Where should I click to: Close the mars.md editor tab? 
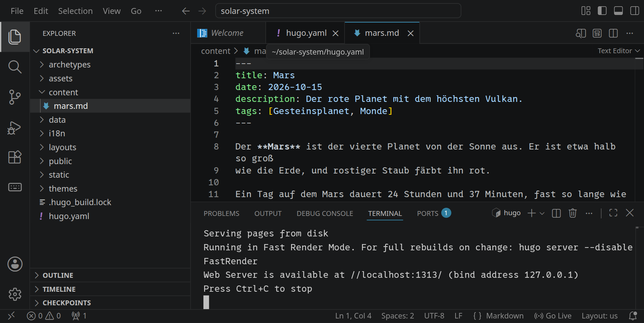[x=411, y=33]
